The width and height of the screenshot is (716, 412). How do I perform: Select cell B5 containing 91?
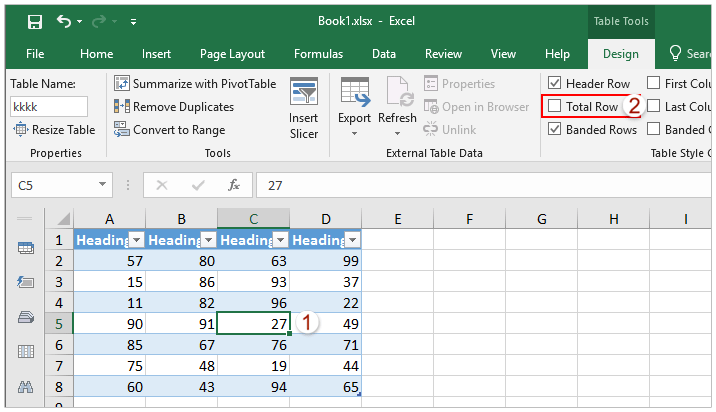pyautogui.click(x=181, y=323)
